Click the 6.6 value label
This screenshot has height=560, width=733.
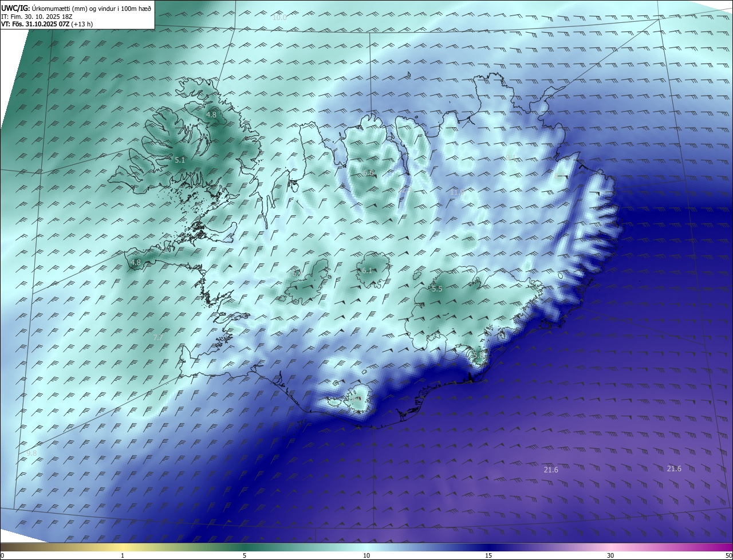coord(368,173)
